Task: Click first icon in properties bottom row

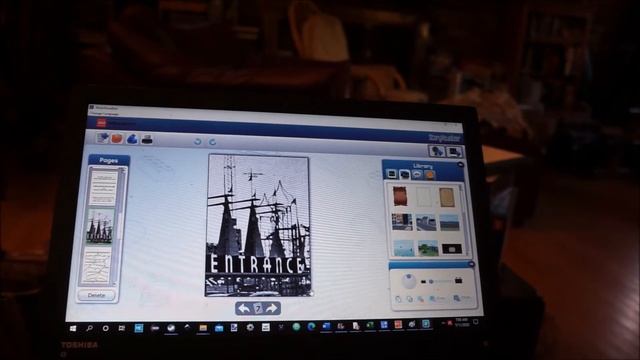Action: pyautogui.click(x=398, y=299)
